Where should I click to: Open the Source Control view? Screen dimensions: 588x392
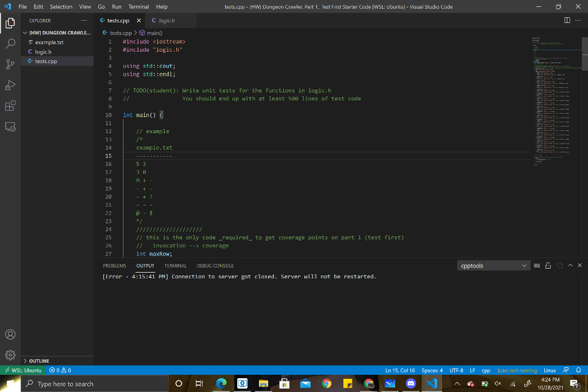pos(10,64)
